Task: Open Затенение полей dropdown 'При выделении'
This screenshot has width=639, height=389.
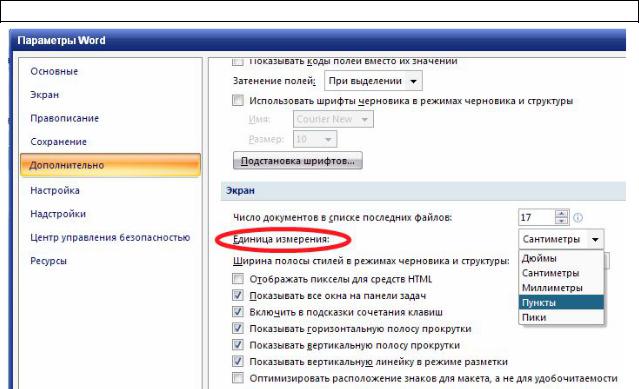Action: [x=373, y=81]
